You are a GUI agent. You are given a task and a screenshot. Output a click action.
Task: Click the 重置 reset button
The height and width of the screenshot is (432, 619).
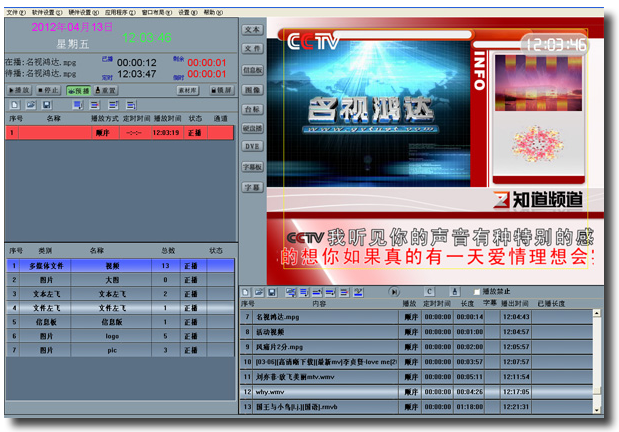pos(106,90)
